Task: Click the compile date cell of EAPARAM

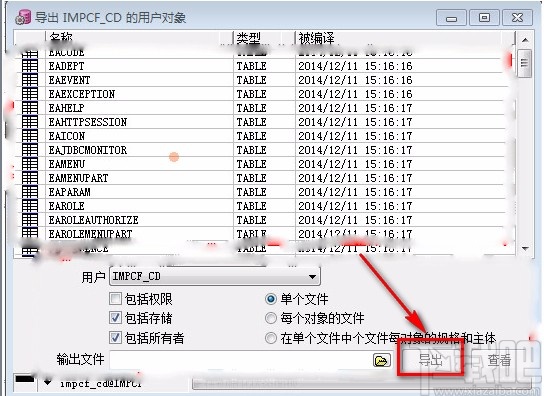Action: [x=355, y=192]
